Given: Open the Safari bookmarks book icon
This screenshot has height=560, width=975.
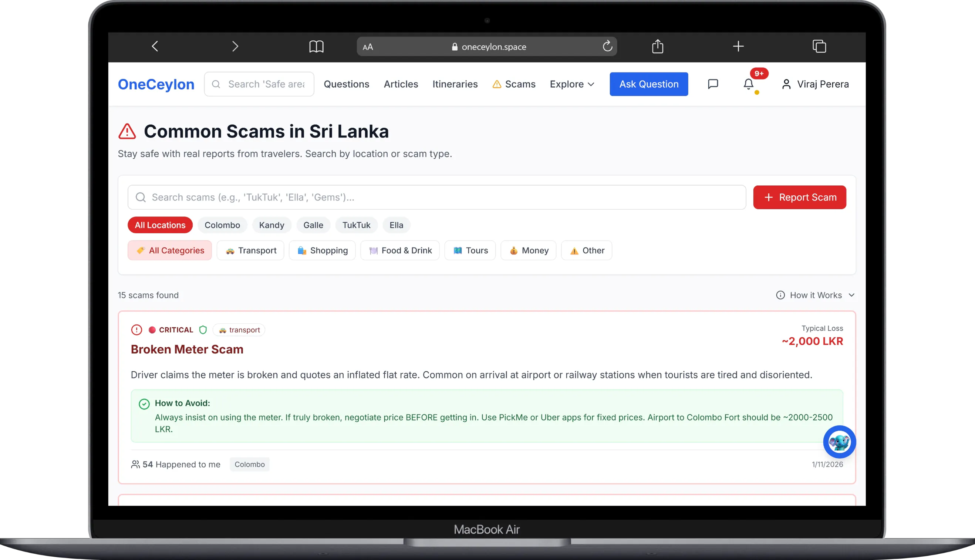Looking at the screenshot, I should (x=316, y=47).
